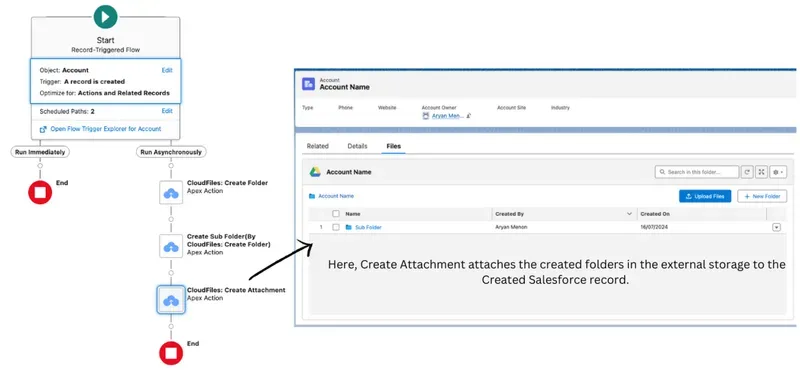
Task: Click the Name column header
Action: 353,214
